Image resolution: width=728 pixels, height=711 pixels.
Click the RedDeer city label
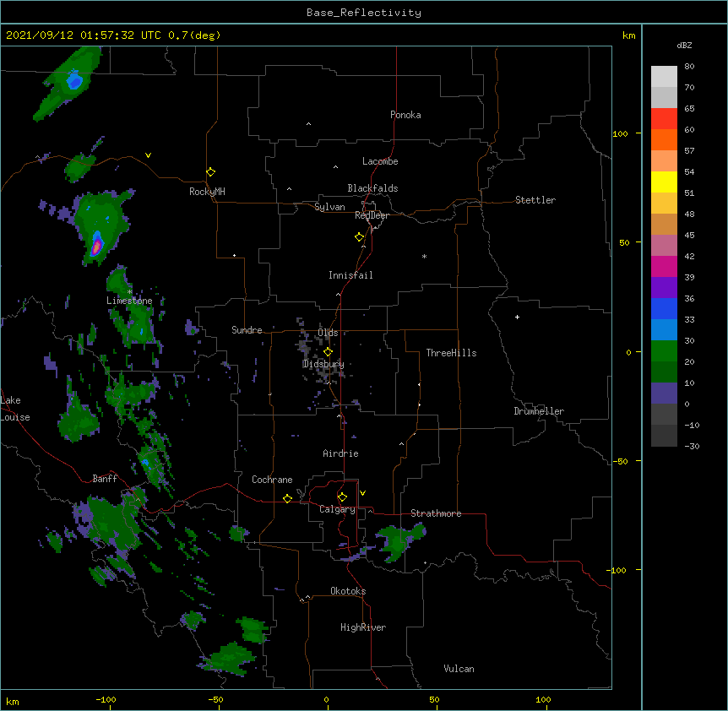(372, 215)
